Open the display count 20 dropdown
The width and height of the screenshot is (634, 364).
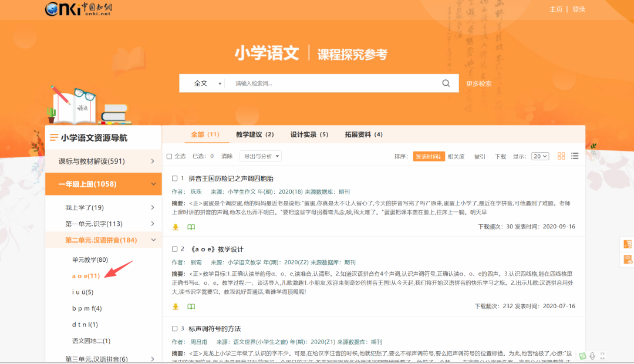[540, 156]
